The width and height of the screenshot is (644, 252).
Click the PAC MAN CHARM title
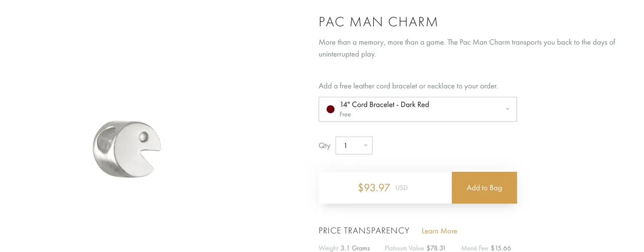(378, 22)
